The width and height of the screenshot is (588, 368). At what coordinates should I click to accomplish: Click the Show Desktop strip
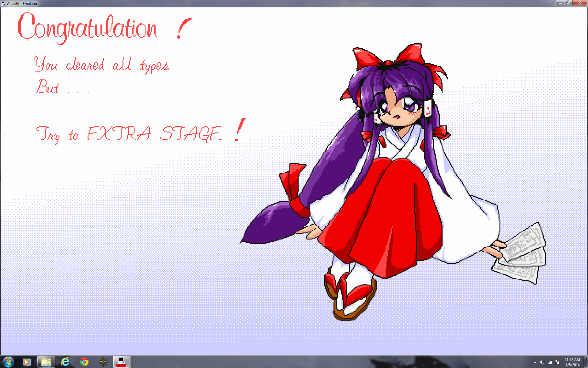(x=586, y=362)
